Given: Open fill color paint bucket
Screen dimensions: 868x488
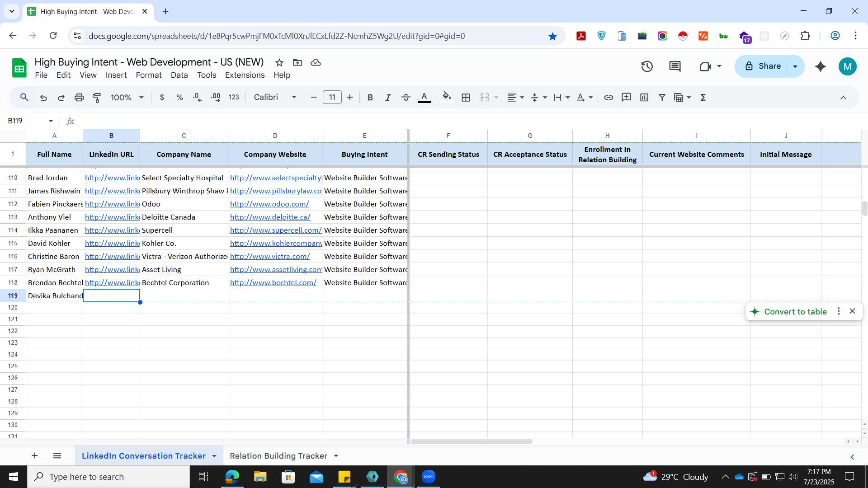Looking at the screenshot, I should [447, 97].
